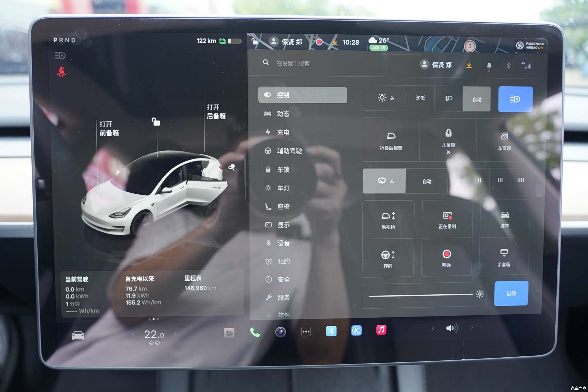Turn headlights off with 关 option
This screenshot has height=392, width=588.
pyautogui.click(x=385, y=98)
